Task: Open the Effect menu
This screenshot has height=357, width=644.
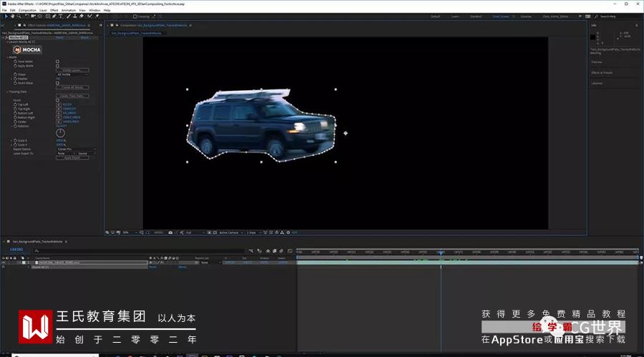Action: coord(54,10)
